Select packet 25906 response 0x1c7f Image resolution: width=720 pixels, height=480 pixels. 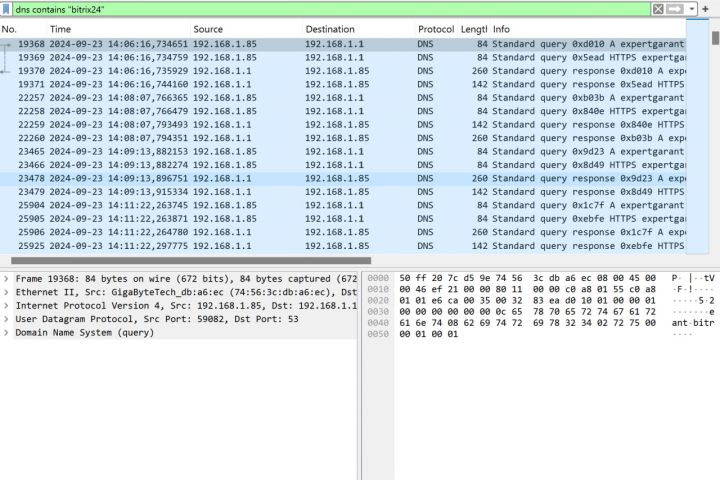pyautogui.click(x=343, y=232)
